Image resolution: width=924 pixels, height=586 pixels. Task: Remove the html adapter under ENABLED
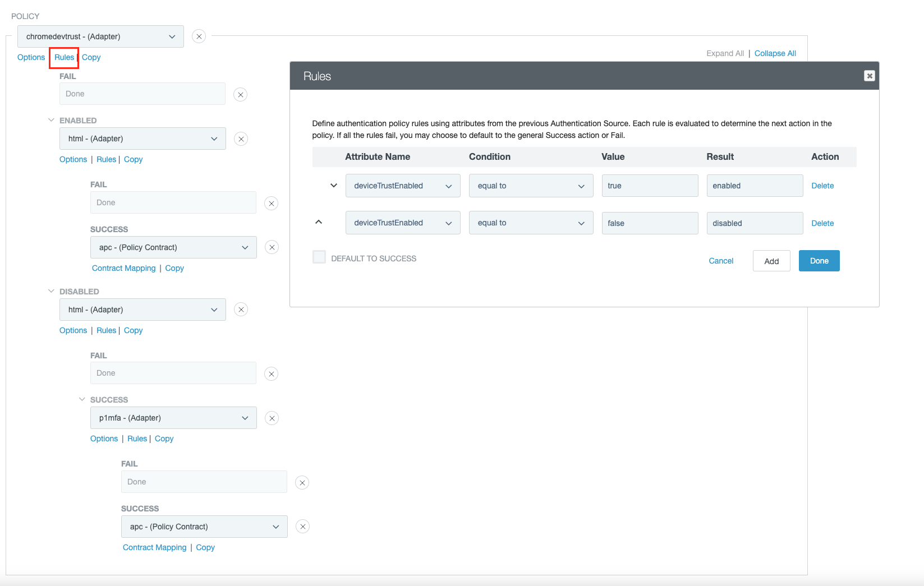[241, 139]
